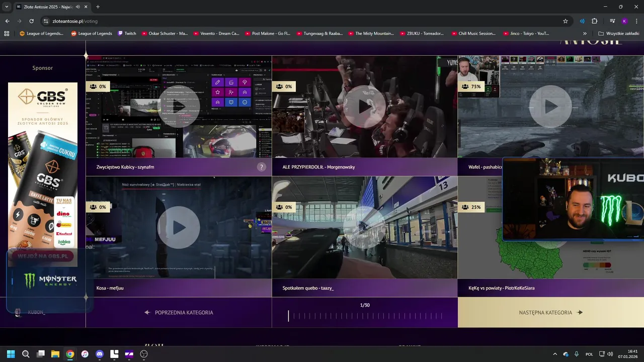Click the browser Forward arrow
Viewport: 644px width, 362px height.
19,21
